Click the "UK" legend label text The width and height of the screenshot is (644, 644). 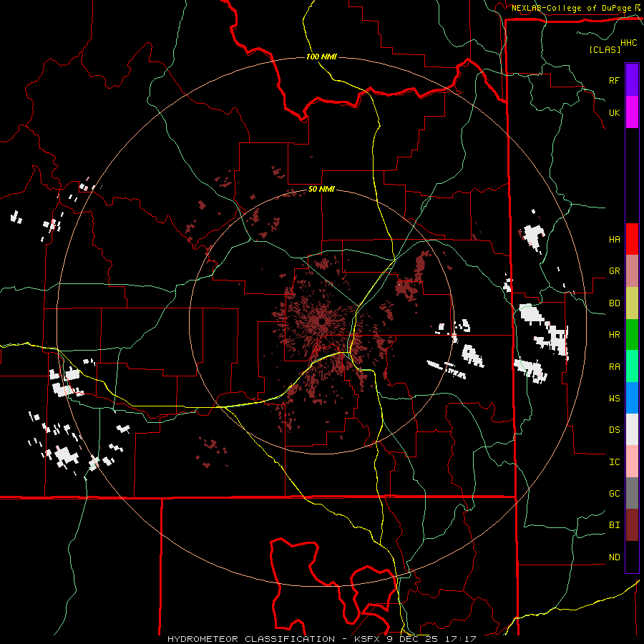614,112
